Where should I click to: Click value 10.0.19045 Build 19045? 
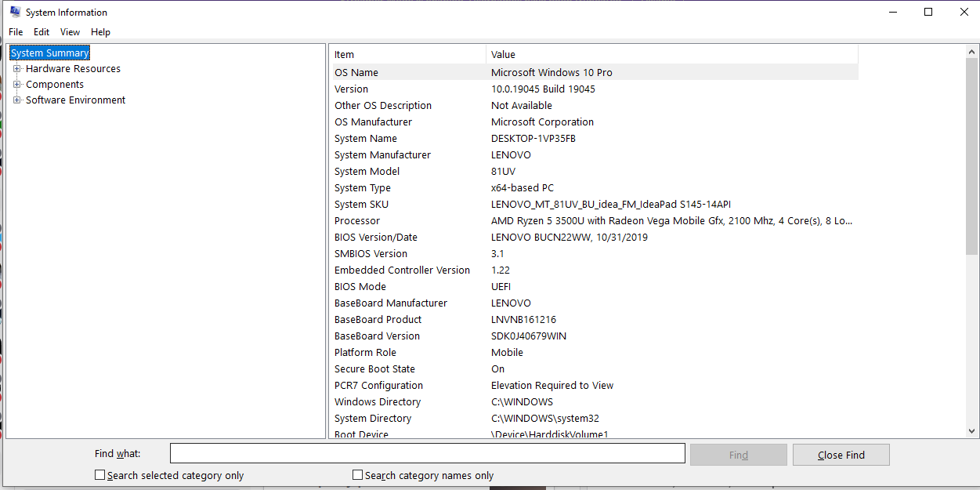pyautogui.click(x=543, y=89)
